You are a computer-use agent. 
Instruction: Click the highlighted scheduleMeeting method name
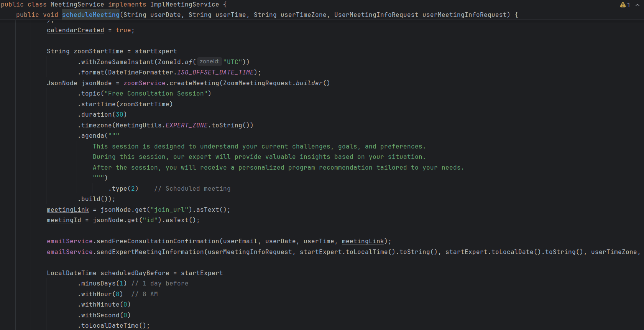(x=90, y=15)
